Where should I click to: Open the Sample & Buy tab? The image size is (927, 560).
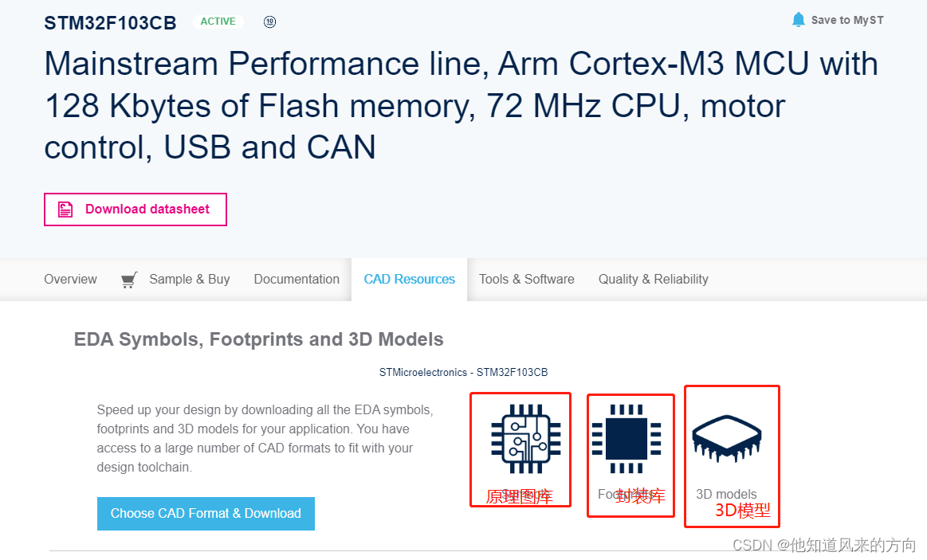(x=189, y=280)
